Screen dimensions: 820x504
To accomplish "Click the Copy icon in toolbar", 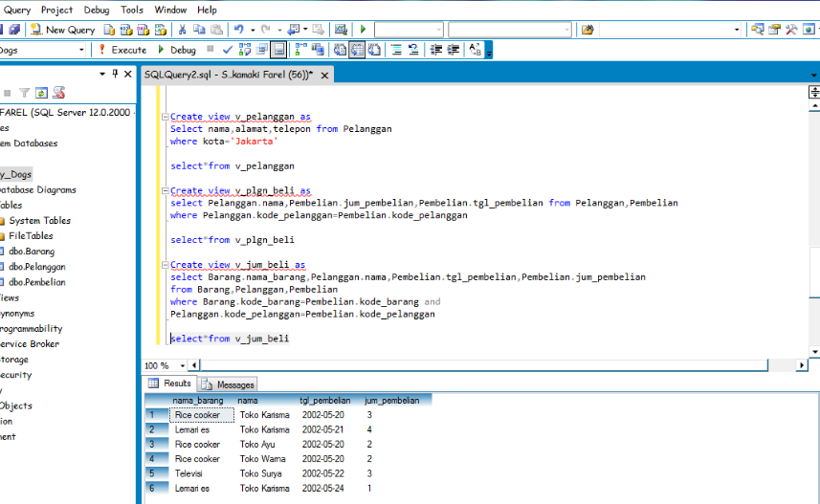I will (199, 30).
